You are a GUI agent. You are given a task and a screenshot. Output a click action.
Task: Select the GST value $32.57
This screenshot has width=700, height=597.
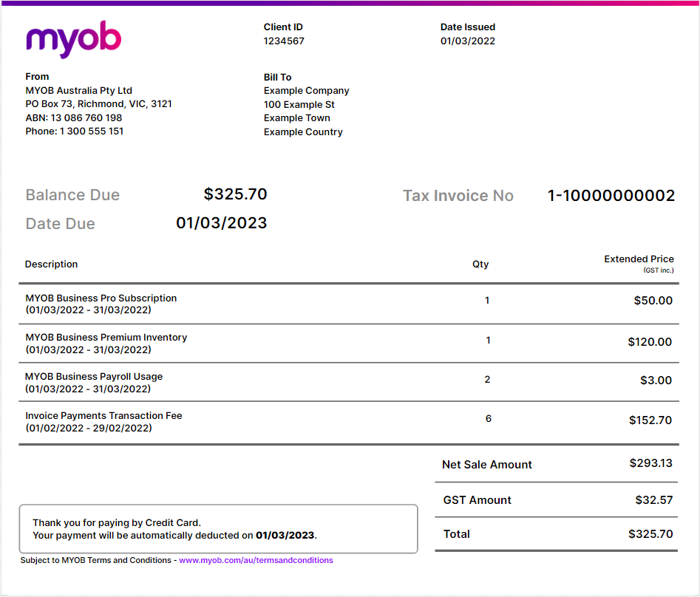coord(654,500)
